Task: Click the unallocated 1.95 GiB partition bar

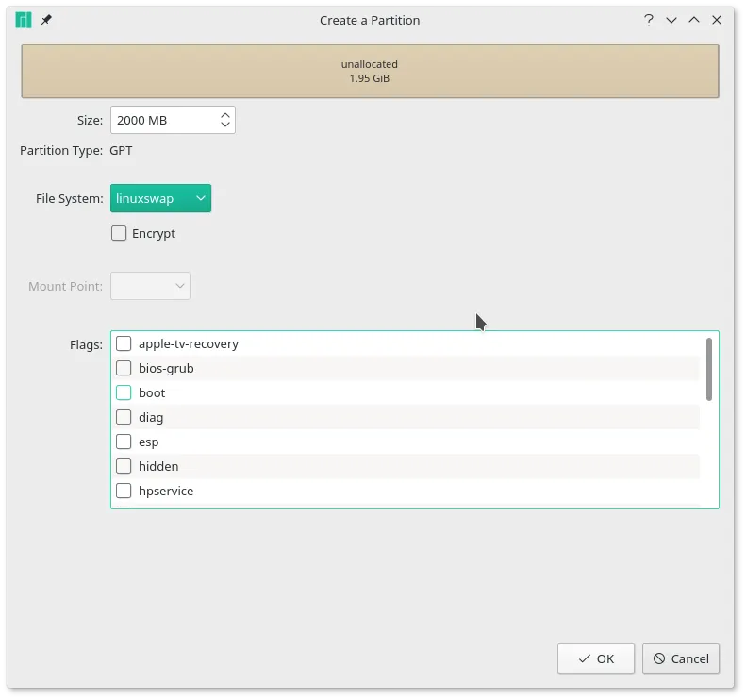Action: (x=370, y=72)
